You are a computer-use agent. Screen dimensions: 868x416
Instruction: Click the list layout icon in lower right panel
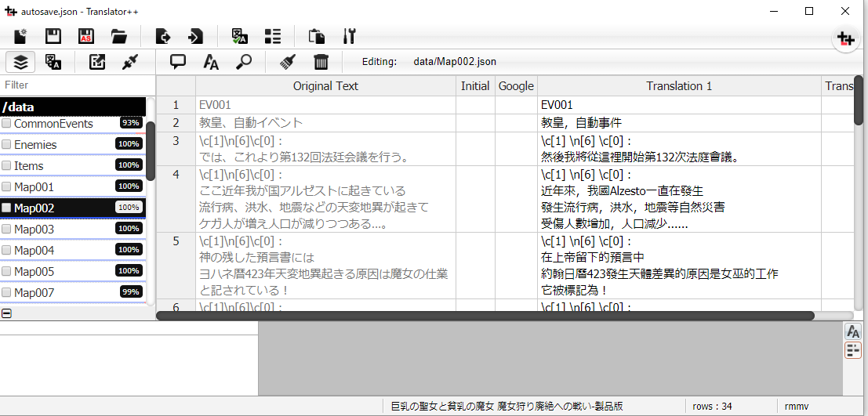pos(853,350)
